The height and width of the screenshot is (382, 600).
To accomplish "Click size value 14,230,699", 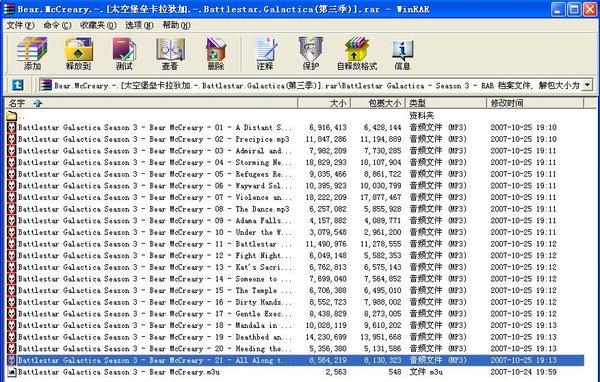I will (x=326, y=337).
